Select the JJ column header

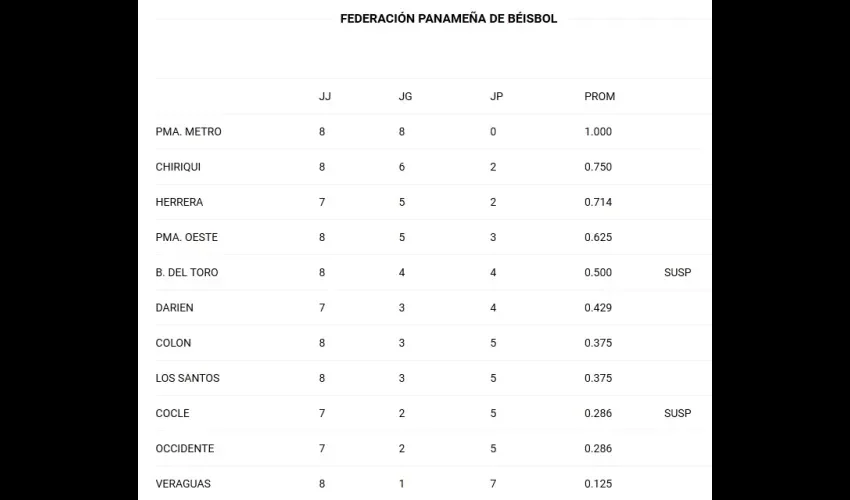325,97
